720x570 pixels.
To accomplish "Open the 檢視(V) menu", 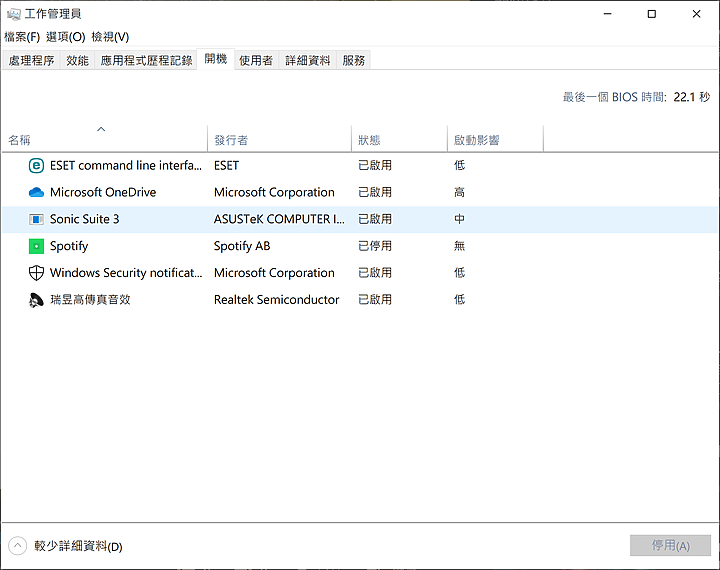I will pos(110,37).
